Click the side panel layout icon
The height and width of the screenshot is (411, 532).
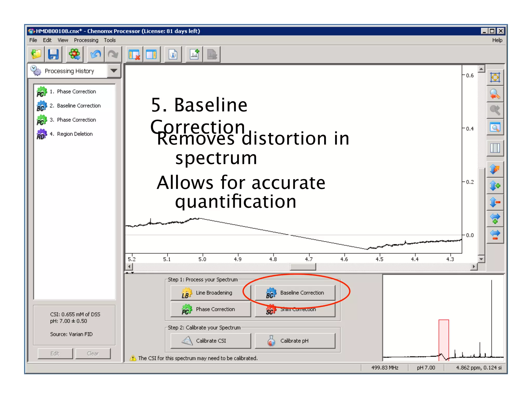[x=151, y=55]
